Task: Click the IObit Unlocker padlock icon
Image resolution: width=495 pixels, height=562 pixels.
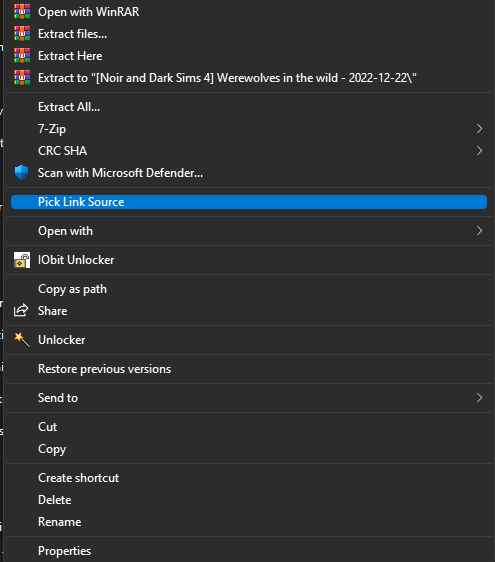Action: pos(22,259)
